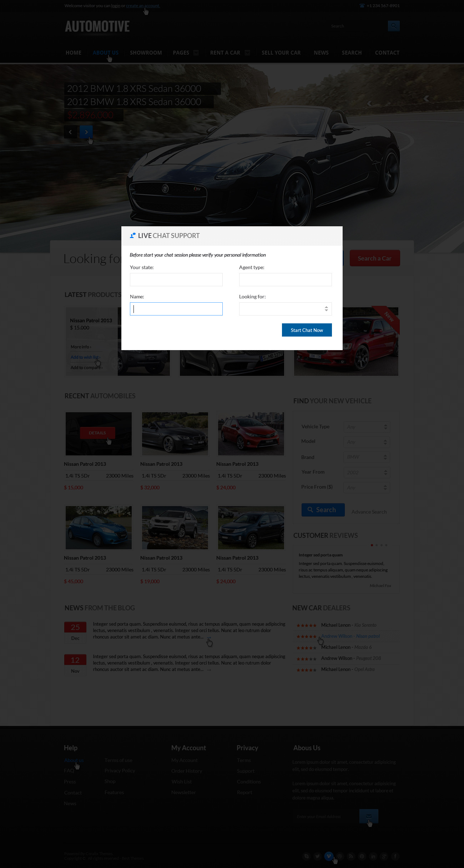Expand the RENT A CAR dropdown arrow
This screenshot has width=464, height=868.
[247, 53]
